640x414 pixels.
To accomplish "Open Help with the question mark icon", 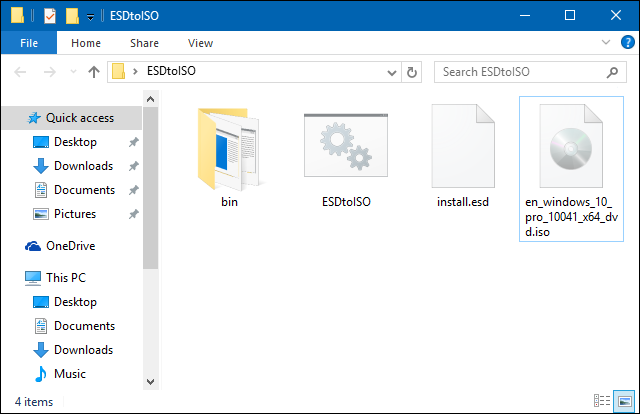I will pos(627,42).
